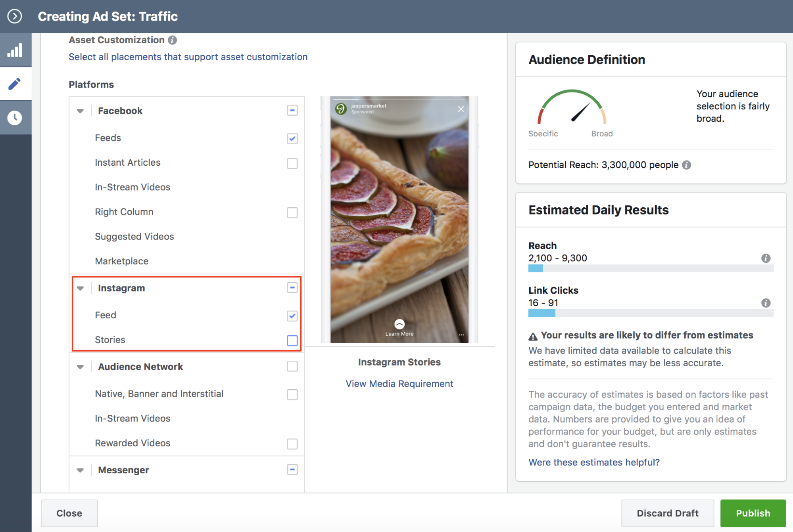Click the green Publish button
The image size is (793, 532).
point(753,513)
